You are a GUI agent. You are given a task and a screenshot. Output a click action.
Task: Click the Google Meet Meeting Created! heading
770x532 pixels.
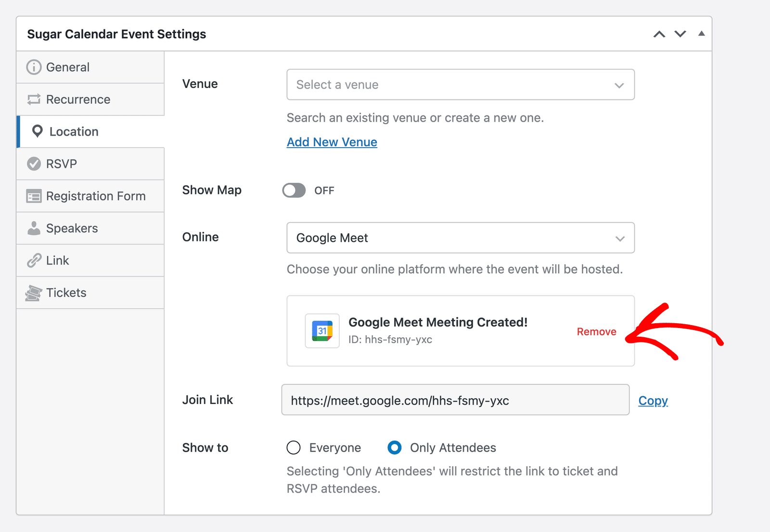[x=438, y=322]
